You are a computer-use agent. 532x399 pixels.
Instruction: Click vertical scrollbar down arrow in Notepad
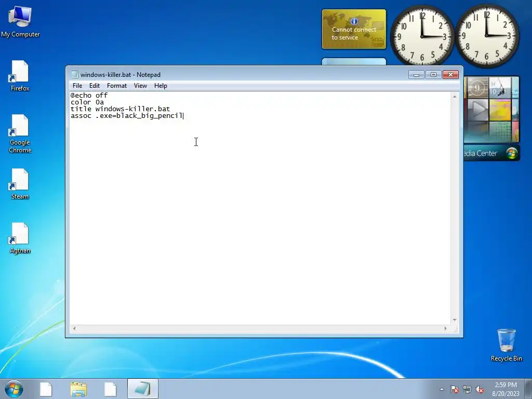coord(455,320)
